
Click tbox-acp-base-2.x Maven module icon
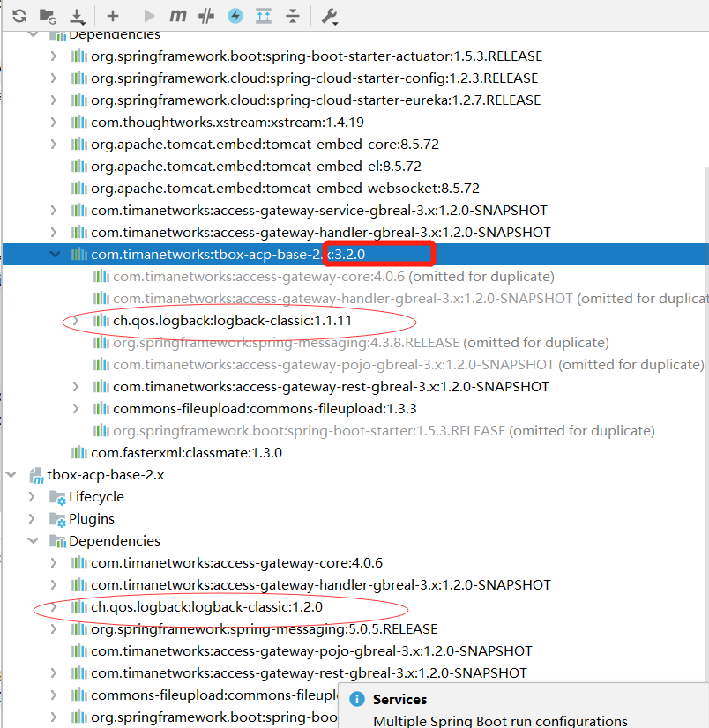click(x=36, y=475)
